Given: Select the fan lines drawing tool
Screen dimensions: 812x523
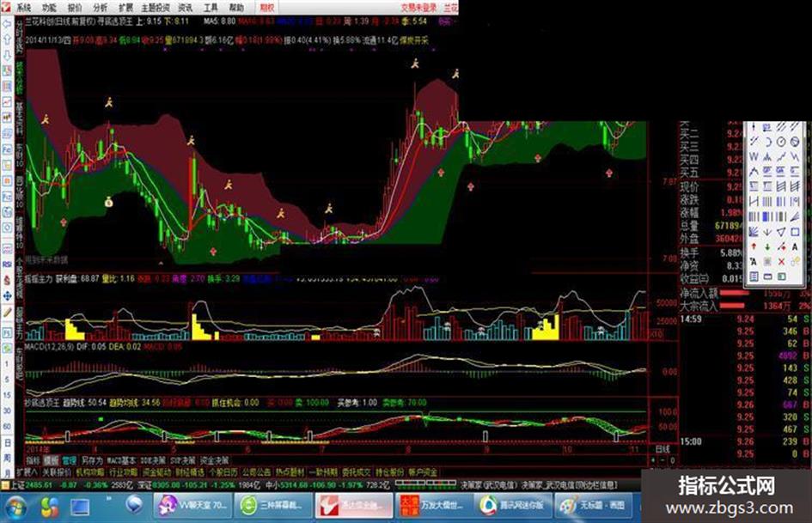Looking at the screenshot, I should (x=754, y=232).
